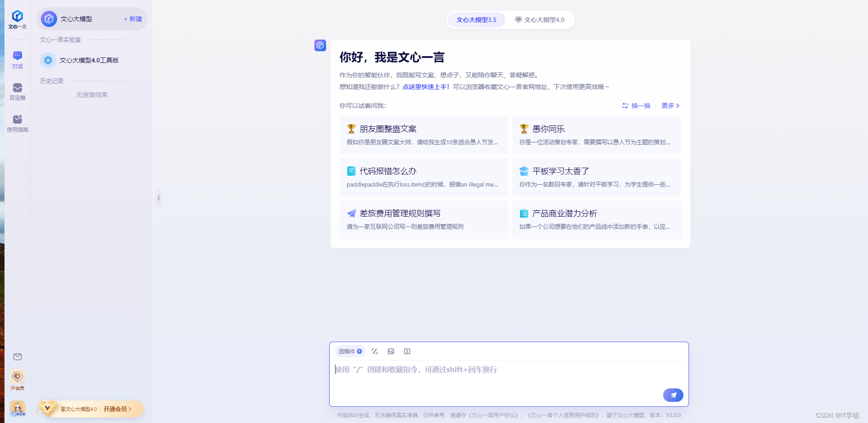868x423 pixels.
Task: Click the assistant avatar beside greeting card
Action: [320, 45]
